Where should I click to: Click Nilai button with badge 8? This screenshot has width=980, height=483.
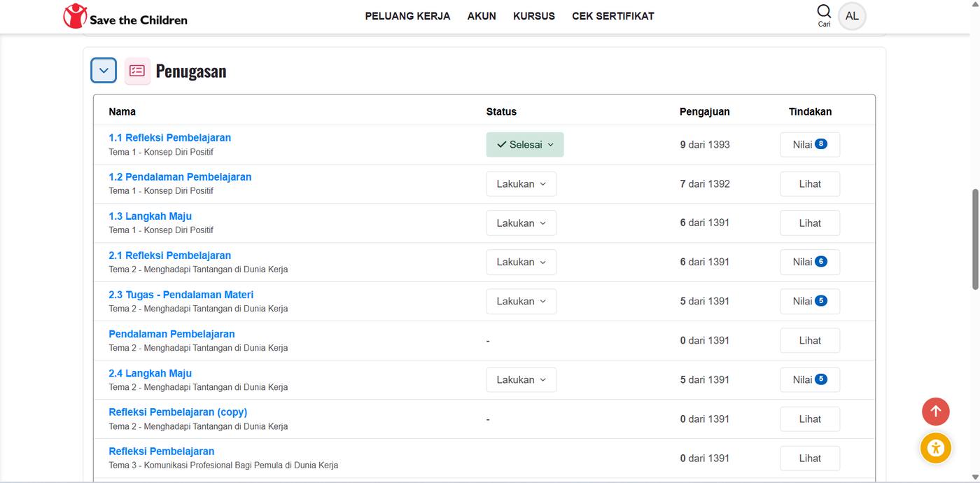810,145
